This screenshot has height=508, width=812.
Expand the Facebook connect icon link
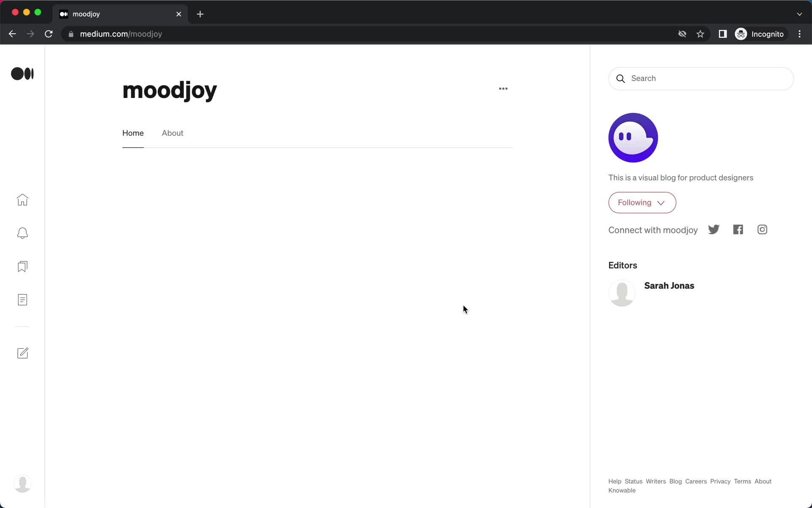738,229
